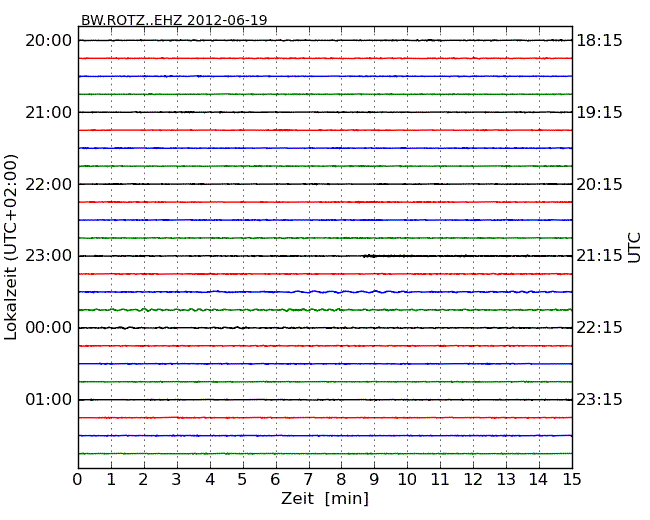Click the 00:00 midnight tick label
Viewport: 650px width, 520px height.
48,328
